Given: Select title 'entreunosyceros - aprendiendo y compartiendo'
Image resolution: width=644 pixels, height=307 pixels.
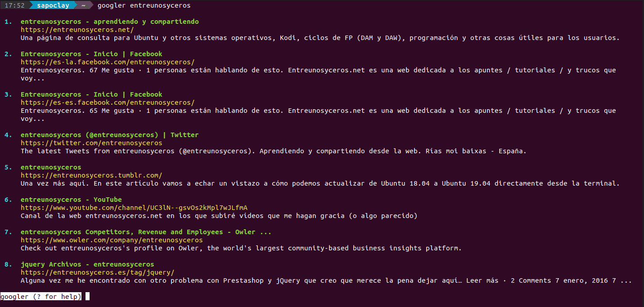Looking at the screenshot, I should (x=110, y=22).
